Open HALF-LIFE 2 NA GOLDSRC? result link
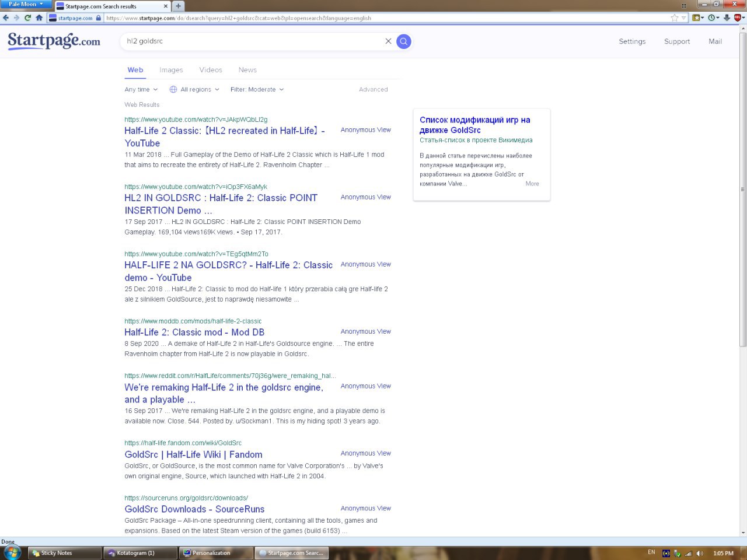The image size is (747, 560). coord(228,271)
